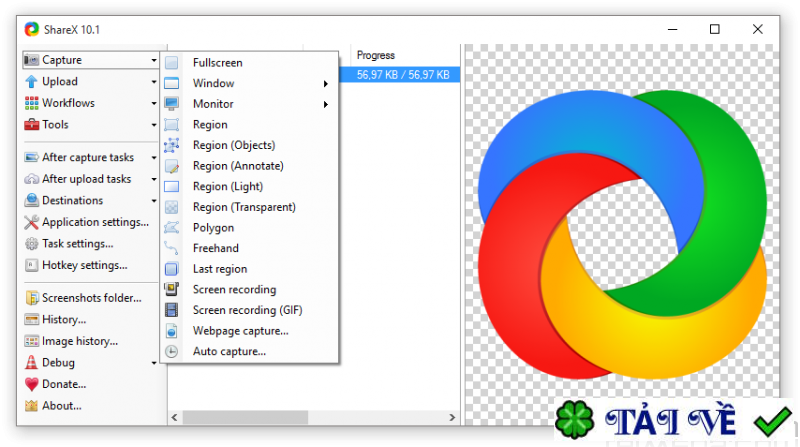Click the Destinations icon
The image size is (800, 447).
point(32,201)
